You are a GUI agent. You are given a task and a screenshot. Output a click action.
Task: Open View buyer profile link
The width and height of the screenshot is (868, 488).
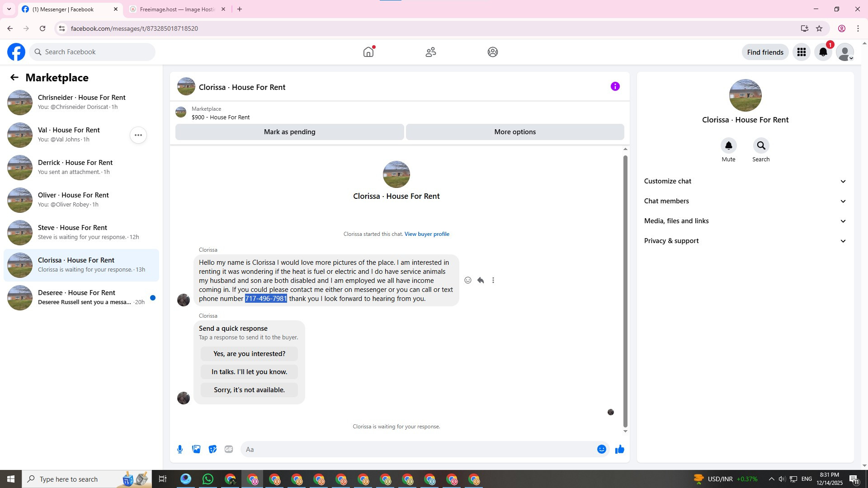(x=427, y=234)
